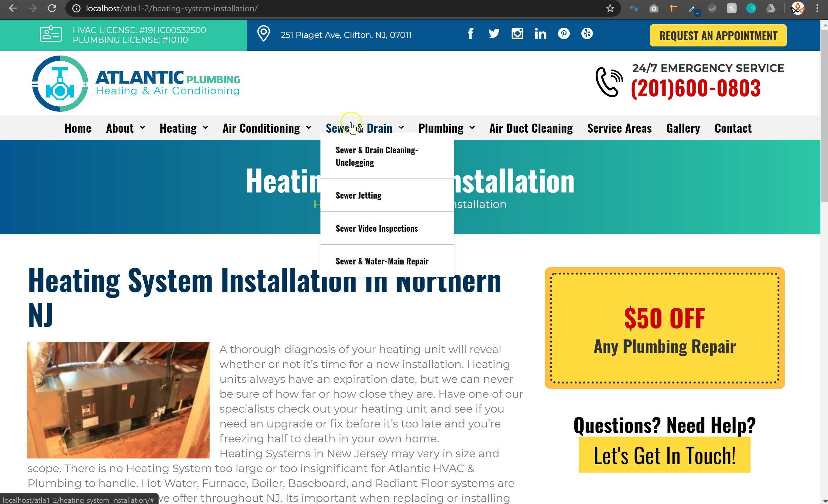Click the heating unit attic photo
Screen dimensions: 828x504
pos(118,400)
